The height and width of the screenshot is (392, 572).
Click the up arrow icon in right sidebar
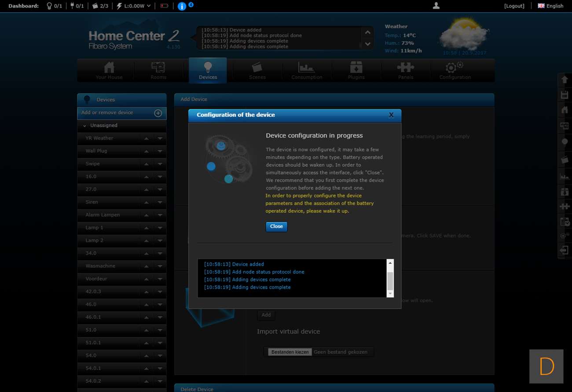click(565, 80)
